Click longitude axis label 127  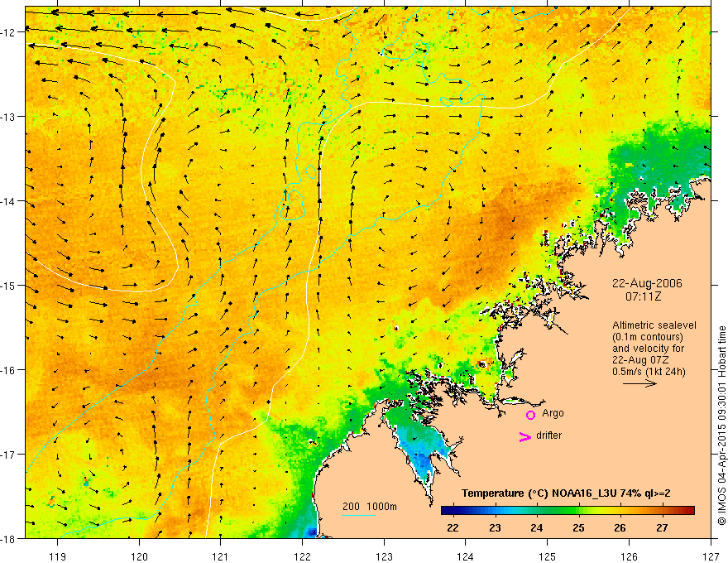[x=711, y=556]
